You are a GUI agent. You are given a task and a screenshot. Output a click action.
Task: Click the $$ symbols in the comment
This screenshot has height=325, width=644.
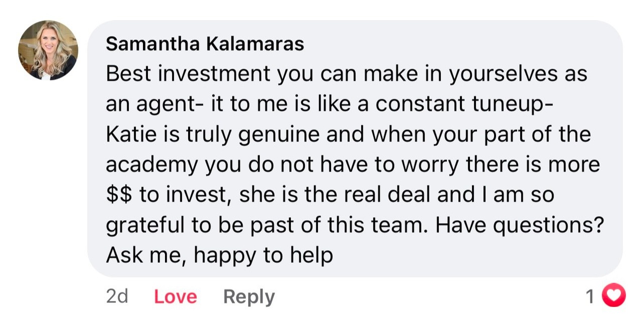pos(119,195)
